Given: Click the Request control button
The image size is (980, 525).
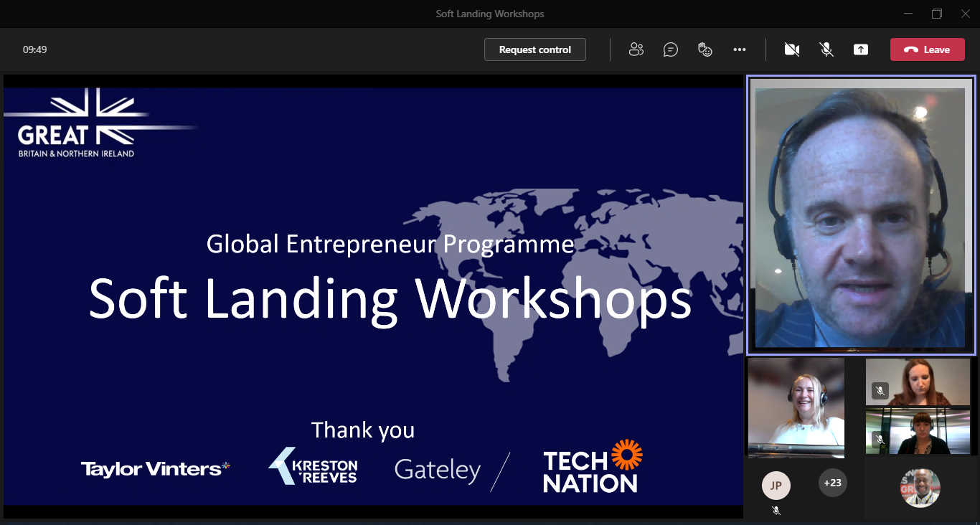Looking at the screenshot, I should (535, 49).
